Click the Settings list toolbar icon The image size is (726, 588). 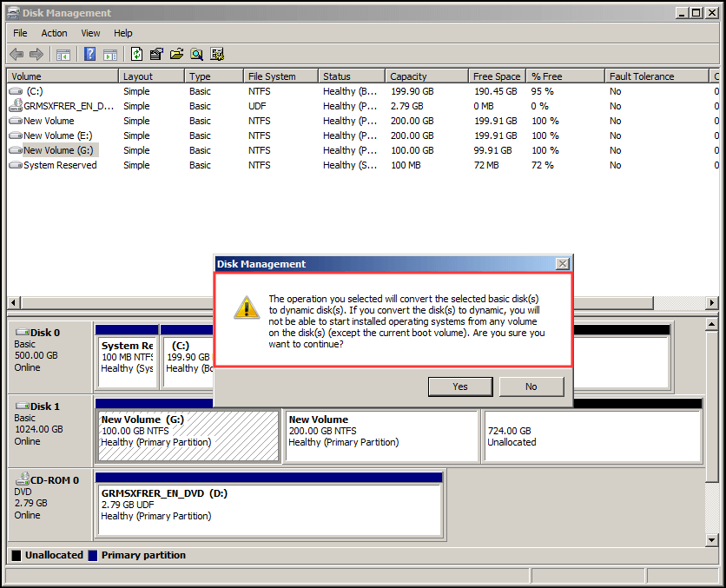(x=217, y=54)
